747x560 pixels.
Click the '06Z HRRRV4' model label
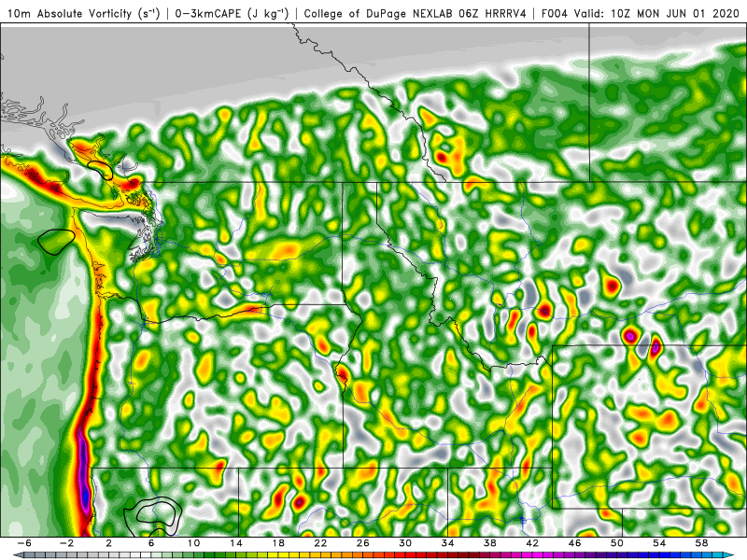493,14
